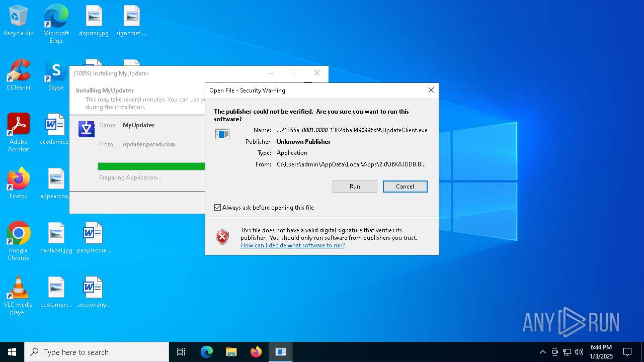Open Microsoft Edge desktop shortcut
The image size is (644, 362).
point(56,24)
